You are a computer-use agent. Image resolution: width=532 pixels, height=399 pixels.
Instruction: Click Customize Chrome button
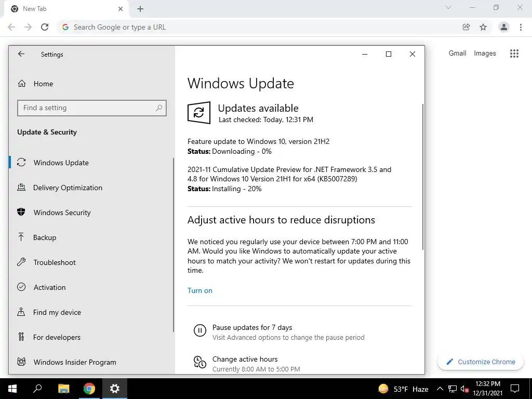(481, 362)
